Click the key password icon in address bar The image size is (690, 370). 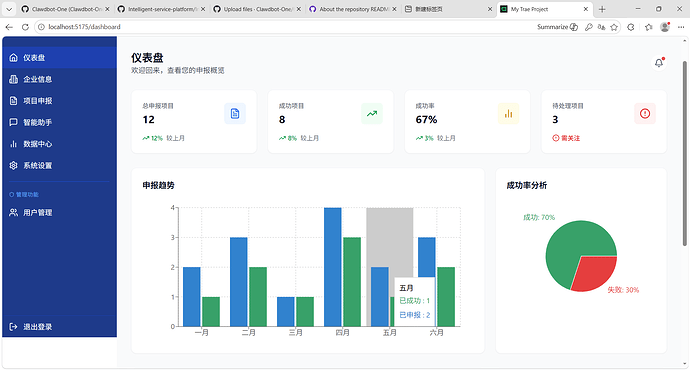(588, 27)
